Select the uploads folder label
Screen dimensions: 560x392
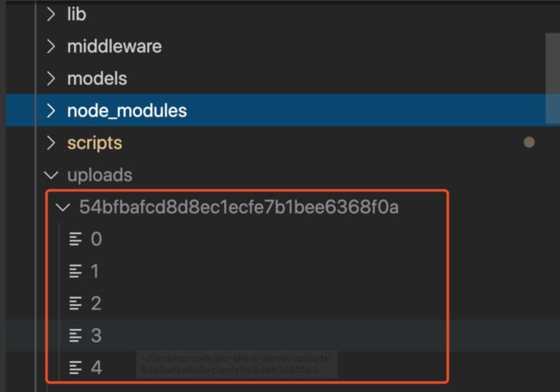(x=99, y=175)
